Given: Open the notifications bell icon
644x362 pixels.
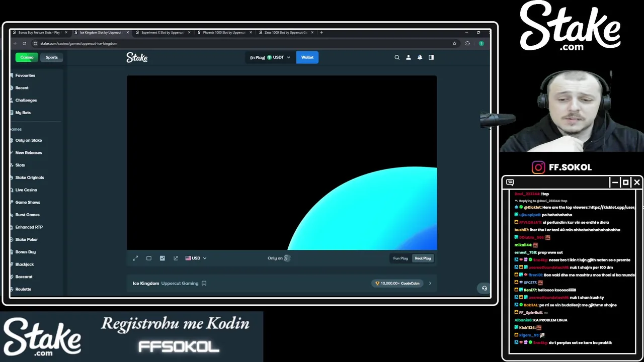Looking at the screenshot, I should [x=420, y=57].
